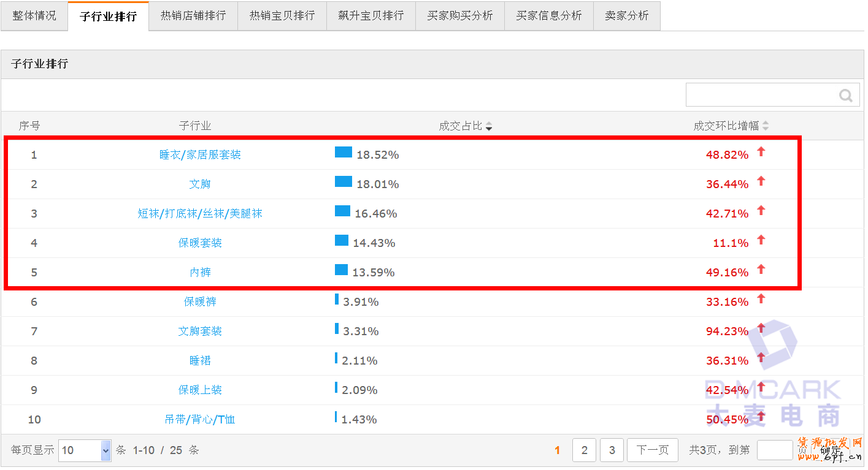The width and height of the screenshot is (868, 470).
Task: Click red up arrow for 睡衣/家居服套装
Action: coord(761,152)
